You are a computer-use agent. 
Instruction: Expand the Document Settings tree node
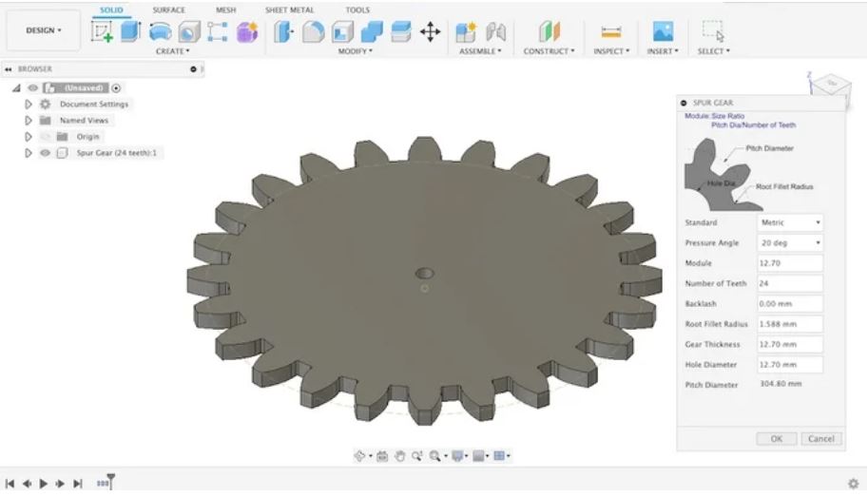[29, 105]
